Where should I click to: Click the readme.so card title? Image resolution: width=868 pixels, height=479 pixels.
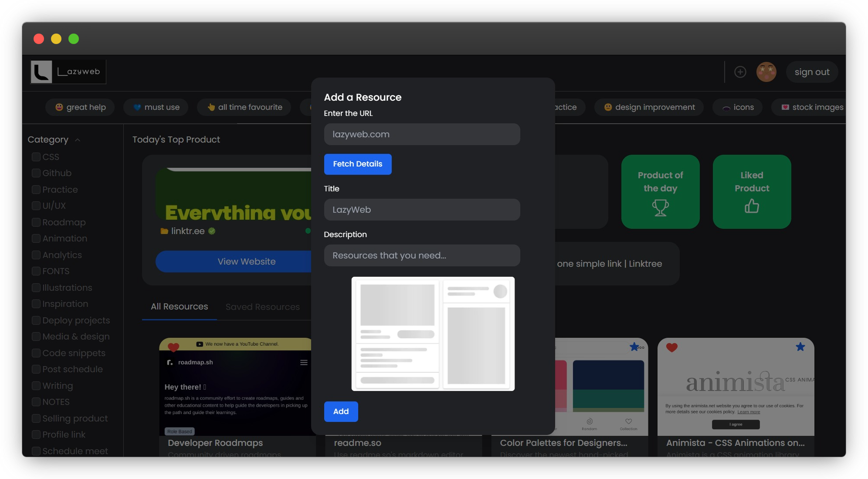[357, 443]
